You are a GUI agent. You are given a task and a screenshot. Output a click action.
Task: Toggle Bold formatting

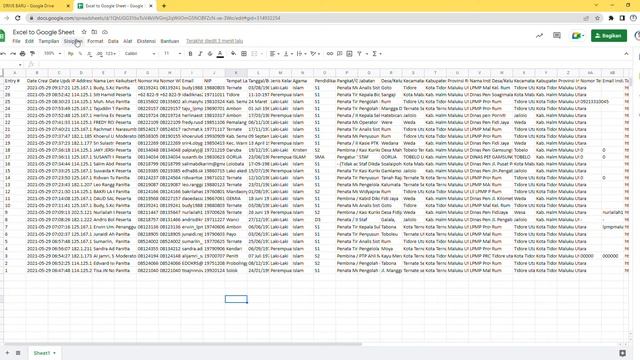pos(190,53)
